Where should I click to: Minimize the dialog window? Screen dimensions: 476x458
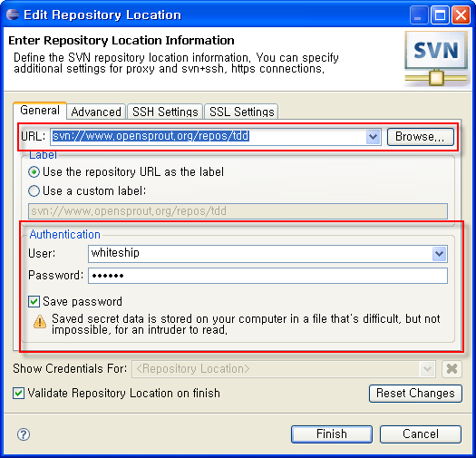(x=419, y=15)
